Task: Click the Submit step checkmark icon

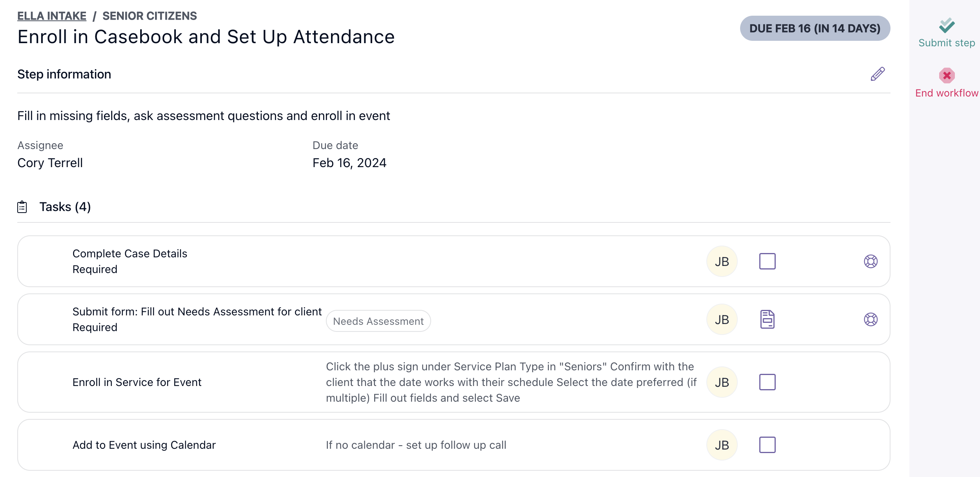Action: [947, 25]
